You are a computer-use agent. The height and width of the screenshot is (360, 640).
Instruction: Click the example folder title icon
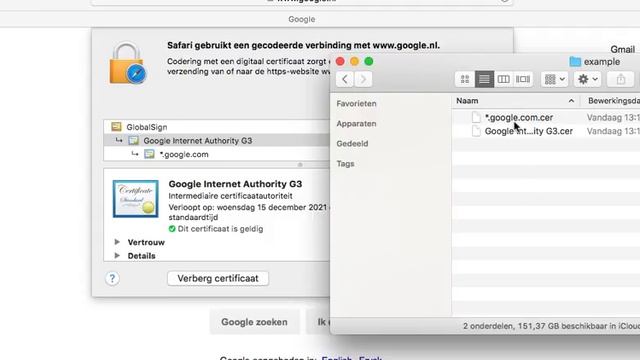pyautogui.click(x=575, y=62)
